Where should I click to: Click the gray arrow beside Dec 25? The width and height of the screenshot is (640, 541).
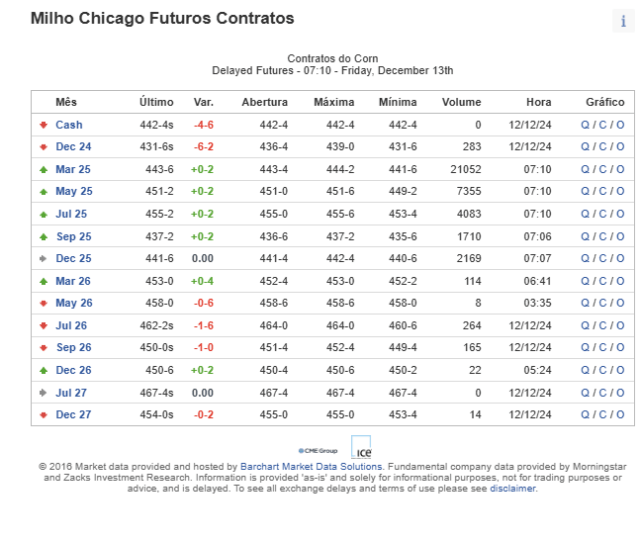(x=43, y=258)
